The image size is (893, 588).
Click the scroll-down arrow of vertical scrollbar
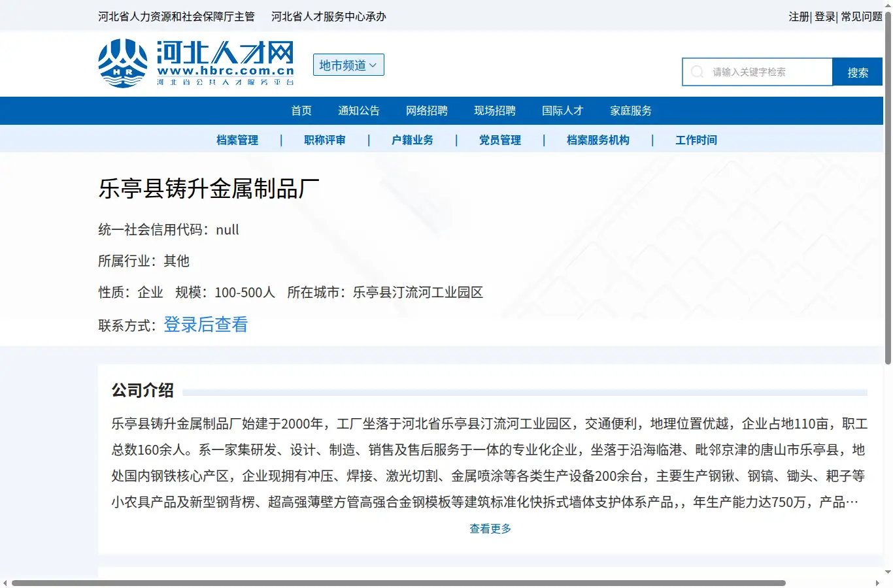888,572
